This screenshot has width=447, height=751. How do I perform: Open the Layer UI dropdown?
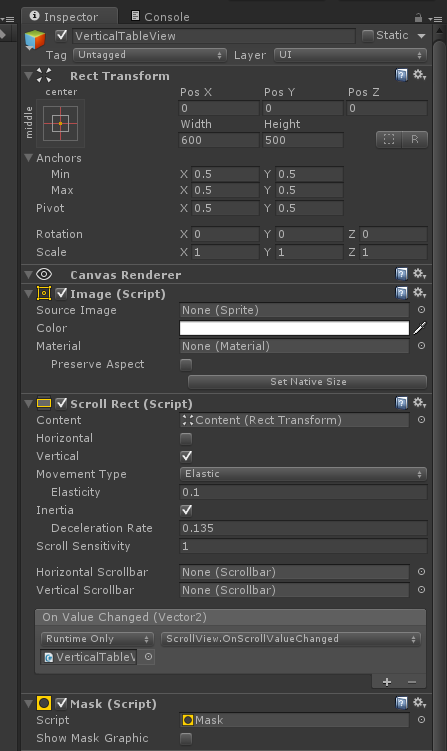tap(350, 55)
